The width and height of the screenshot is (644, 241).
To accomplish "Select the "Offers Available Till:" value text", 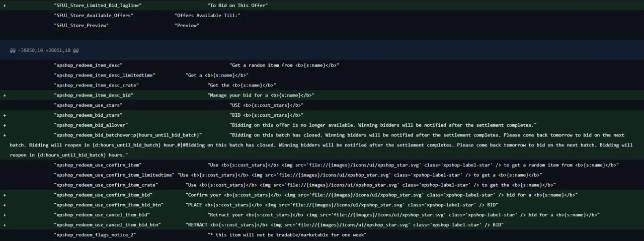I will click(x=208, y=15).
